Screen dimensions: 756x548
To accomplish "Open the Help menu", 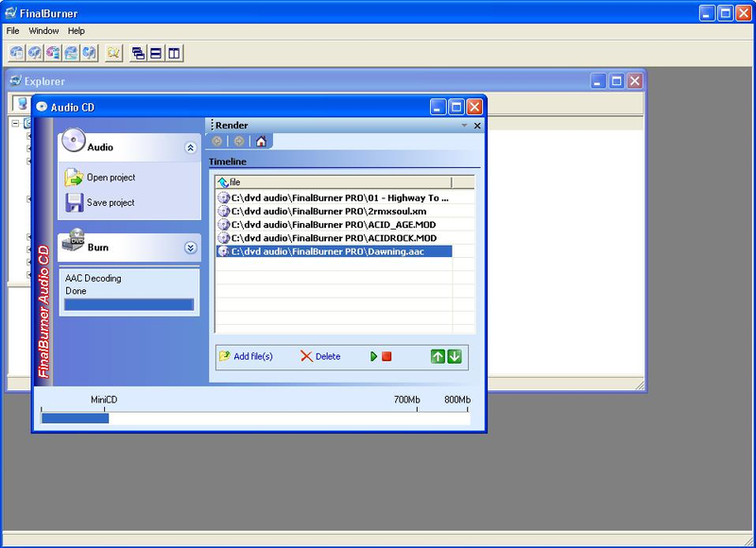I will pos(77,31).
